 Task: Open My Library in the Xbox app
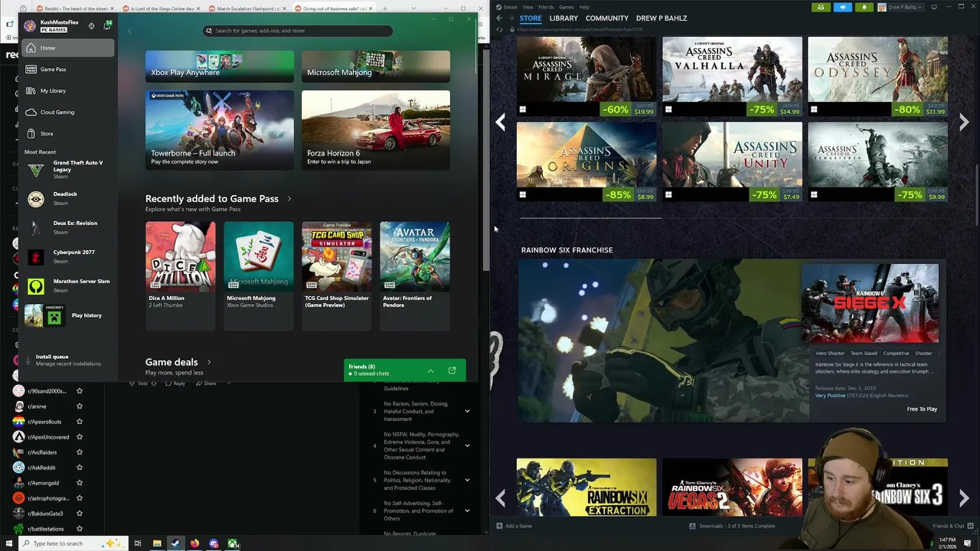pos(67,90)
